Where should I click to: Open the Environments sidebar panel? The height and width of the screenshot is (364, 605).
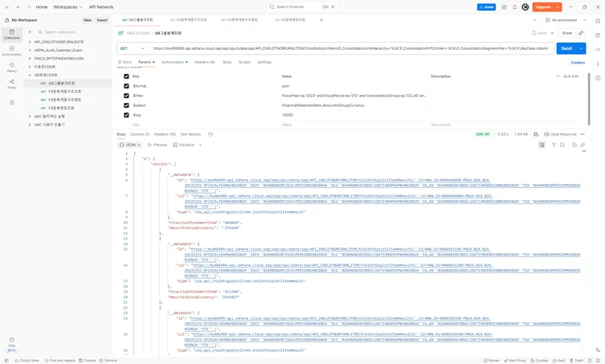point(11,51)
